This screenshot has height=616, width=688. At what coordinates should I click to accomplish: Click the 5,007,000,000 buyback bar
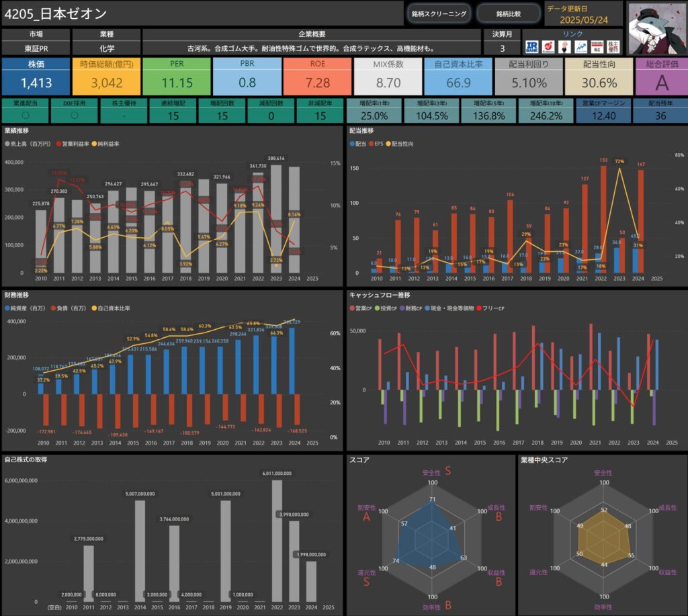coord(140,551)
